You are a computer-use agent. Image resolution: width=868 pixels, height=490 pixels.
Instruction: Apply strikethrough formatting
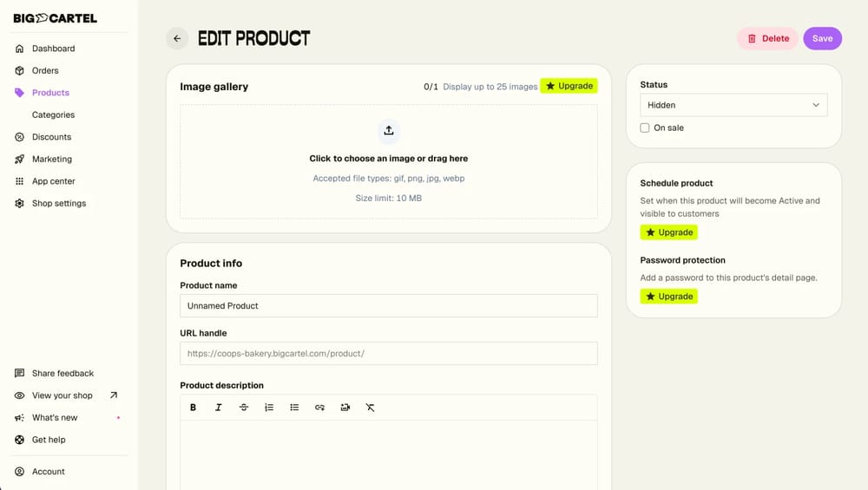click(244, 408)
